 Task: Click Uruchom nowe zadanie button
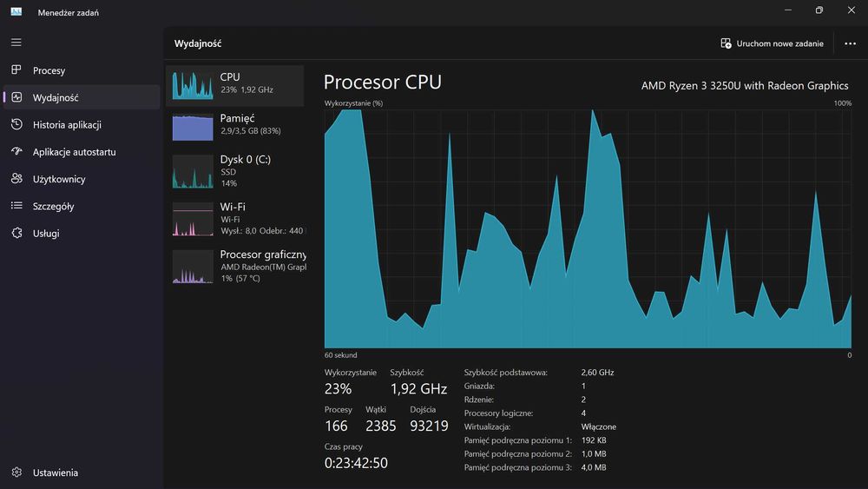pyautogui.click(x=772, y=43)
